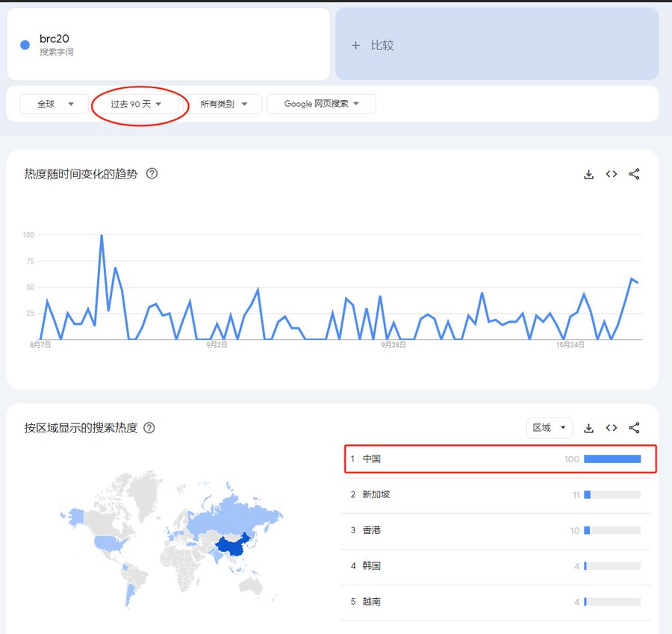Open the 全球 region dropdown
The height and width of the screenshot is (634, 672).
click(x=55, y=104)
